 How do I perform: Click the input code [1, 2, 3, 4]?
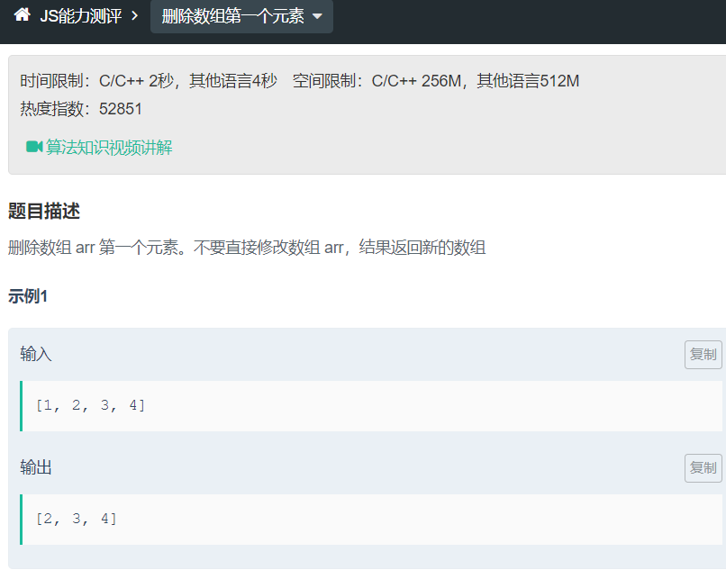[91, 405]
